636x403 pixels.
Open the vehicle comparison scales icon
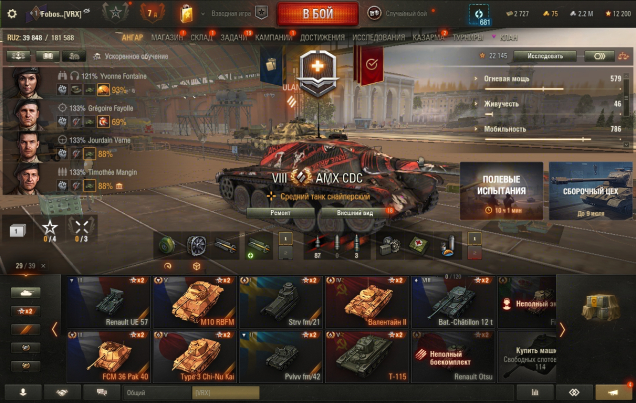coord(623,56)
